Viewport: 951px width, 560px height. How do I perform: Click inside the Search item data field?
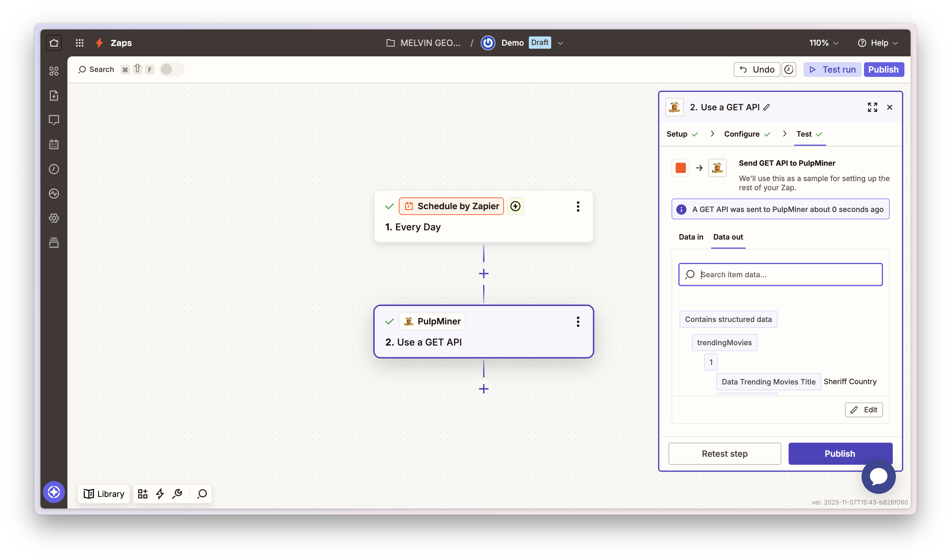tap(780, 274)
